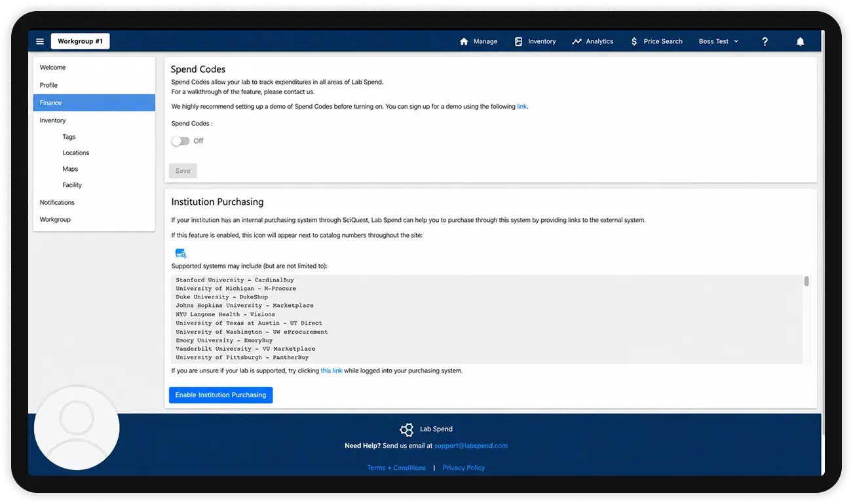Click the institution purchasing truck icon
The width and height of the screenshot is (853, 504).
[x=181, y=253]
